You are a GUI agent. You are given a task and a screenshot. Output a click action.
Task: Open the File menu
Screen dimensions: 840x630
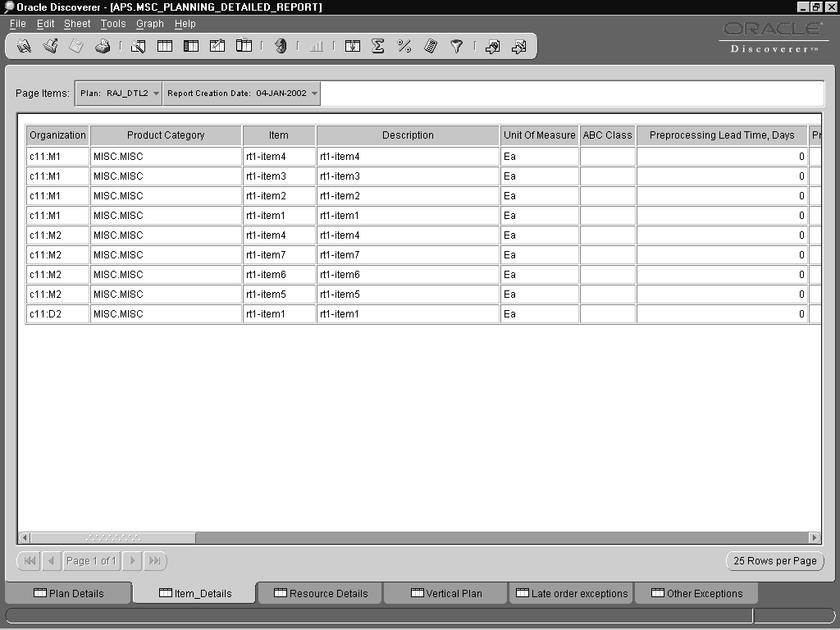pyautogui.click(x=18, y=24)
